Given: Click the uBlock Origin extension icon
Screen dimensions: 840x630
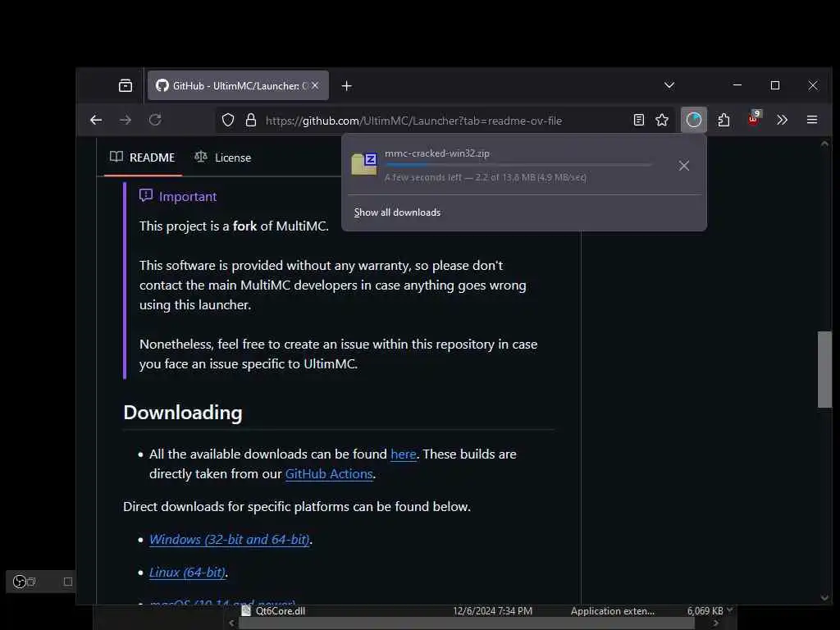Looking at the screenshot, I should 754,119.
